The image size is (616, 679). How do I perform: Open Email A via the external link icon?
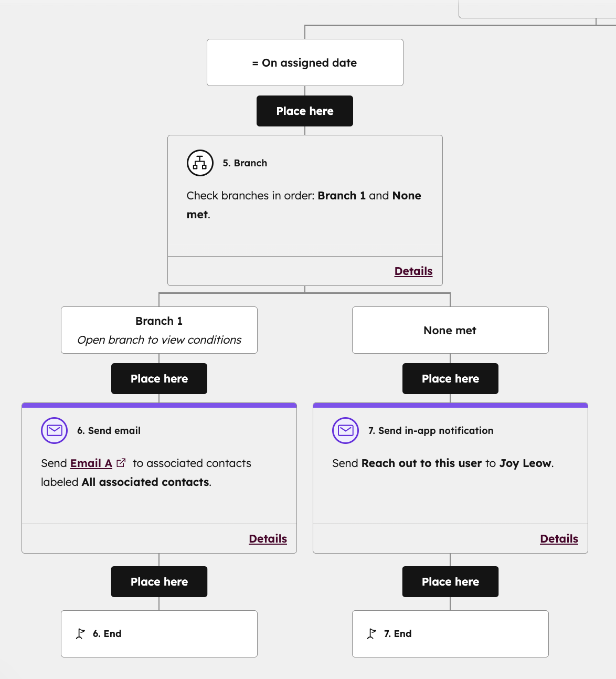click(x=121, y=462)
